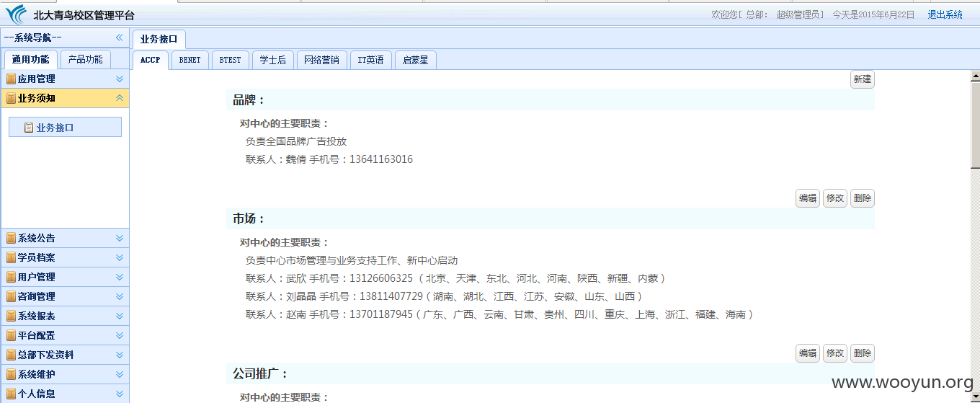Click contact line 联系人：刘晶晶
The height and width of the screenshot is (403, 980).
tap(443, 296)
